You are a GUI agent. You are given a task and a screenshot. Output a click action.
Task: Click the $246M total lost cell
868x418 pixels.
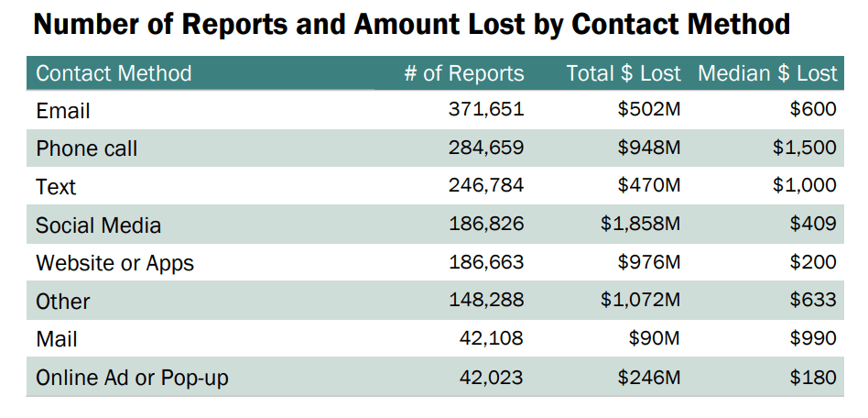pos(649,377)
